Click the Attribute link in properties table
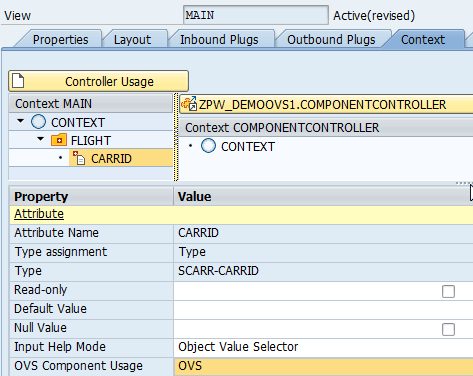The width and height of the screenshot is (473, 376). [x=39, y=214]
